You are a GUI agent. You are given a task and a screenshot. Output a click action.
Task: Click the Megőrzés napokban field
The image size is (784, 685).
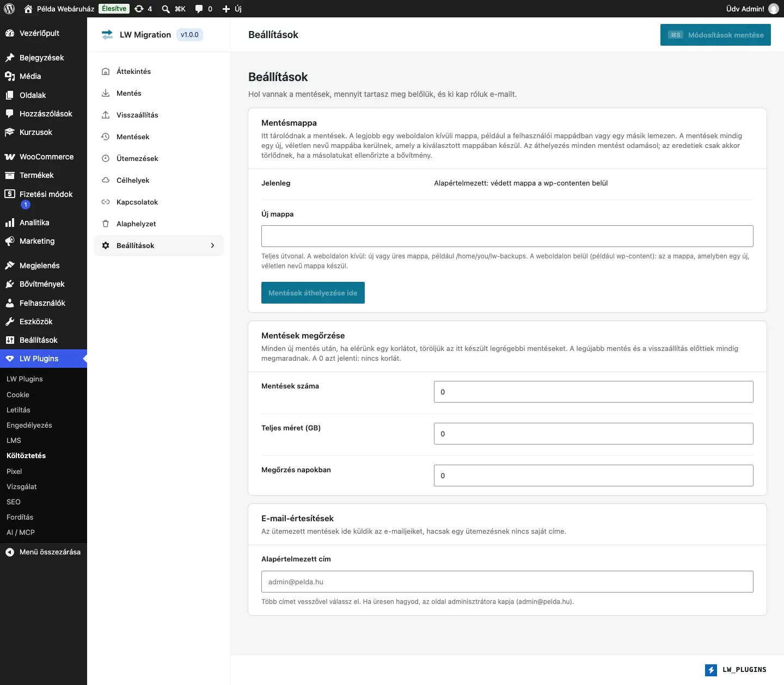pyautogui.click(x=593, y=476)
